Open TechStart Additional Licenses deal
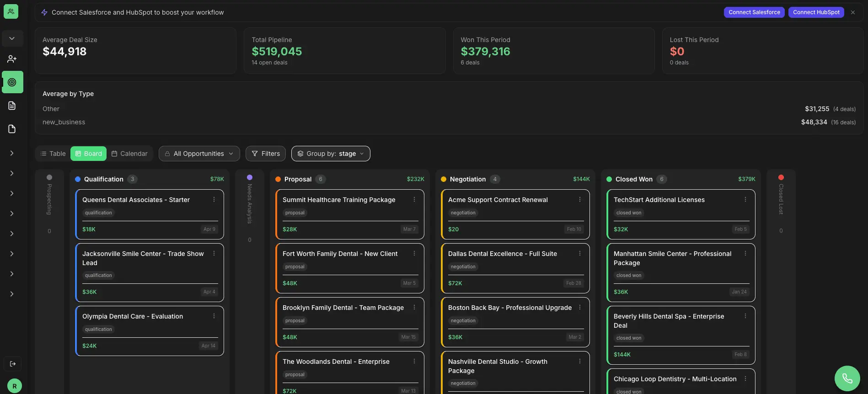This screenshot has width=868, height=394. 659,200
